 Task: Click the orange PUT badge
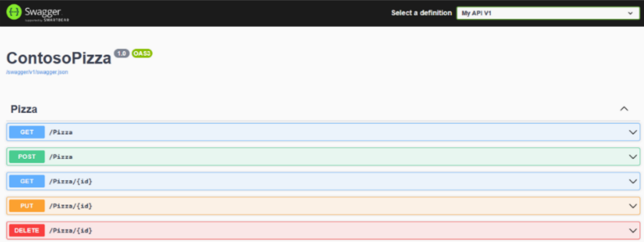(27, 205)
